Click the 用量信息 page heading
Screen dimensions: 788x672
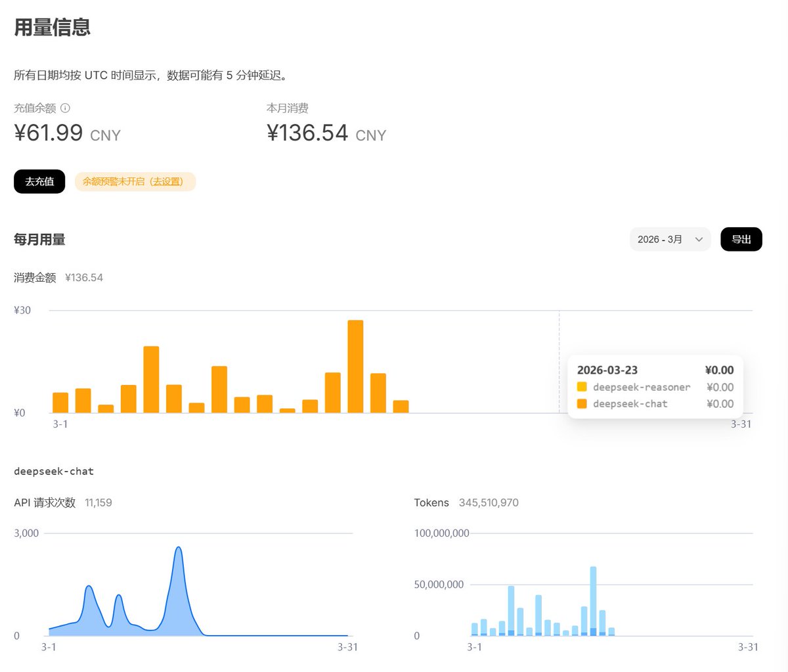53,27
